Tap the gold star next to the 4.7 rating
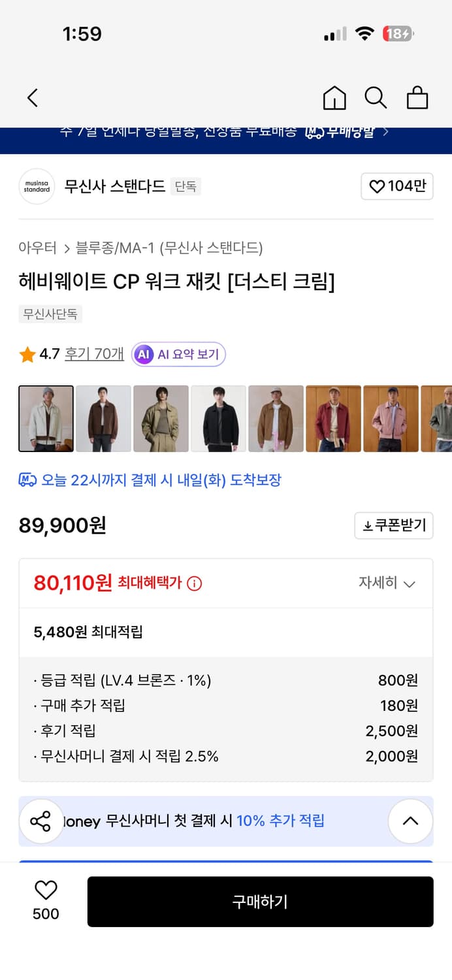The width and height of the screenshot is (452, 980). [x=27, y=354]
